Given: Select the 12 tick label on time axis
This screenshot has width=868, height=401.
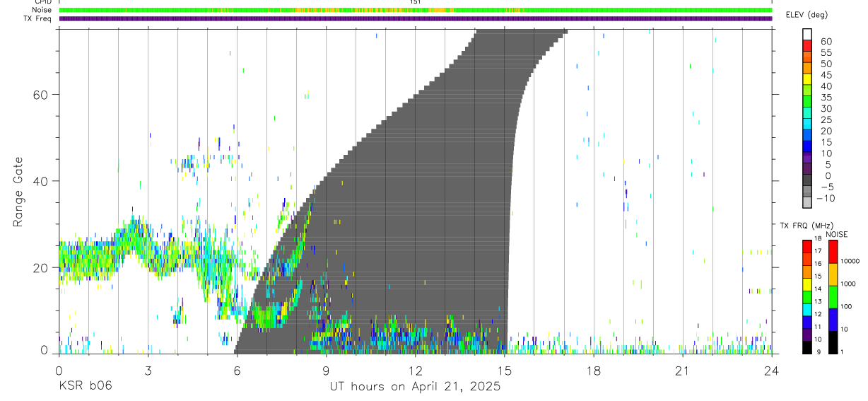Looking at the screenshot, I should point(415,371).
